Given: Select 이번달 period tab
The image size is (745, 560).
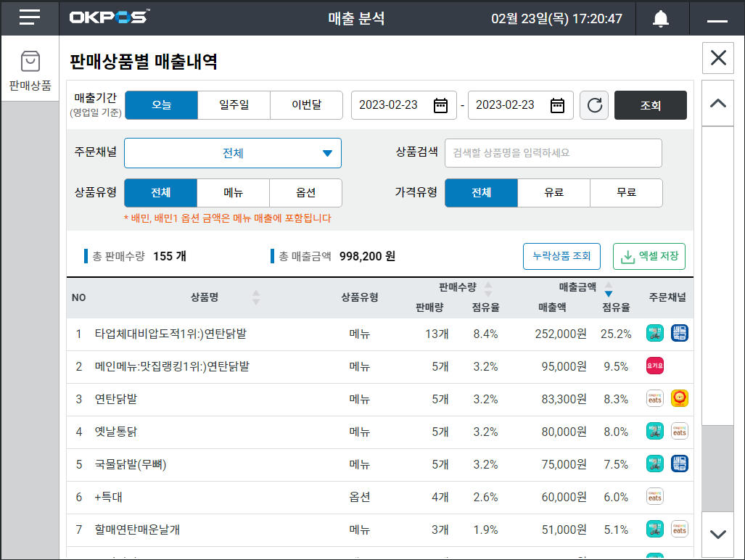Looking at the screenshot, I should (306, 105).
